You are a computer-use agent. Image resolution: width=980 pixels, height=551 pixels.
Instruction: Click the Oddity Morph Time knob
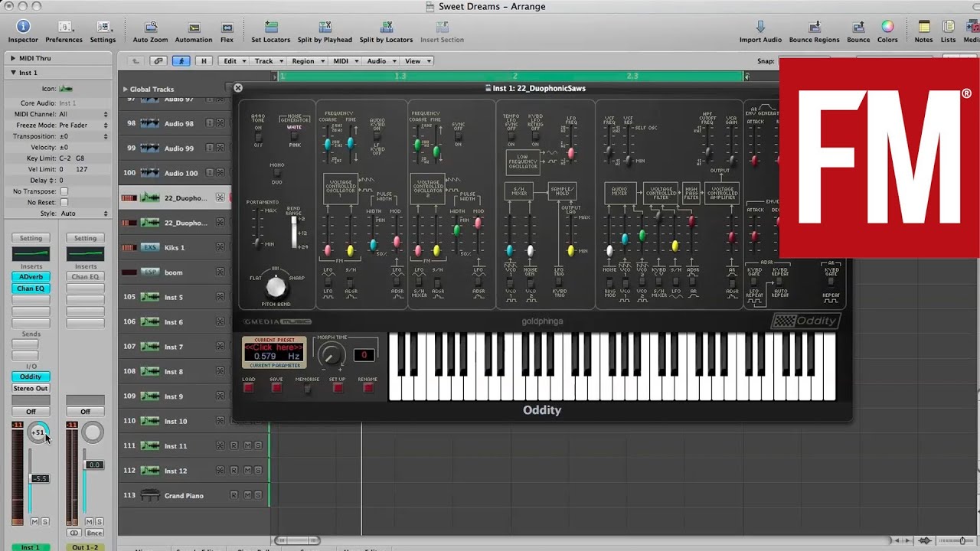point(331,354)
